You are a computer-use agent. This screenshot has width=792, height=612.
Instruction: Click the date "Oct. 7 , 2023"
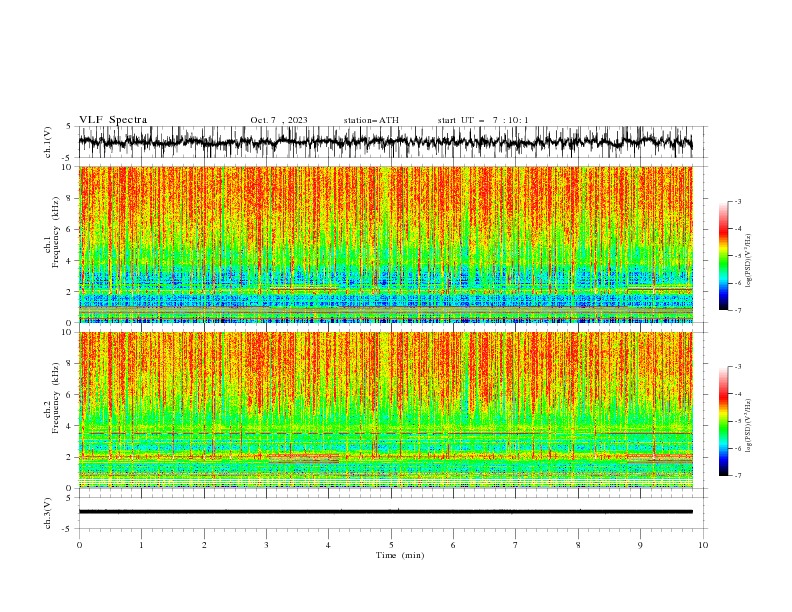click(279, 120)
